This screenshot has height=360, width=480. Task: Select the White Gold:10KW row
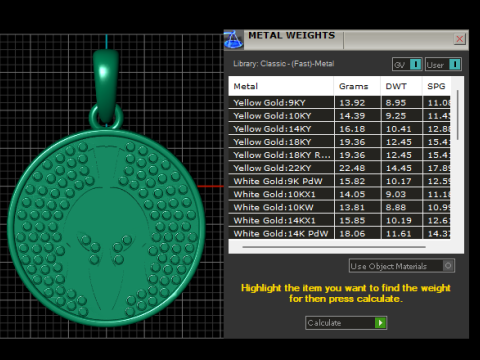pyautogui.click(x=339, y=207)
